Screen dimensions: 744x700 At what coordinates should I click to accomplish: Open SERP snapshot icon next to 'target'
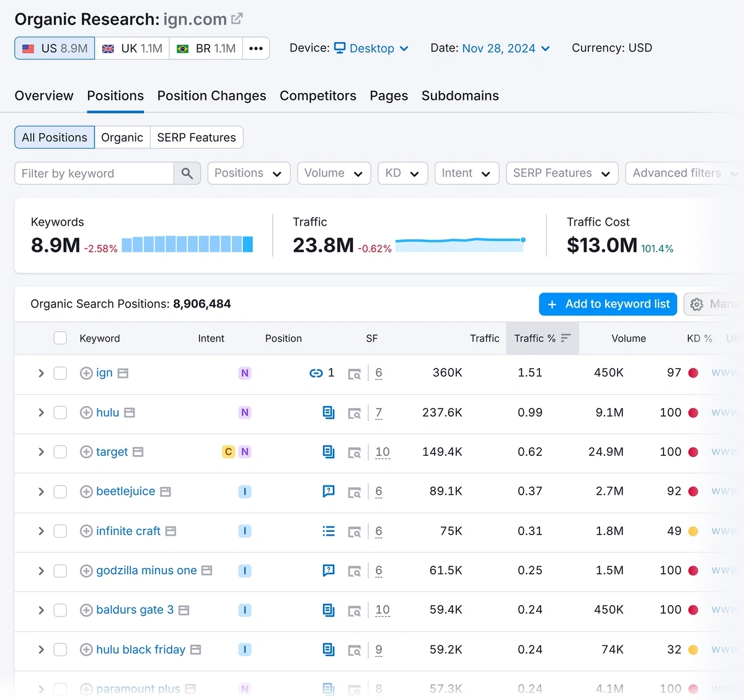tap(138, 452)
